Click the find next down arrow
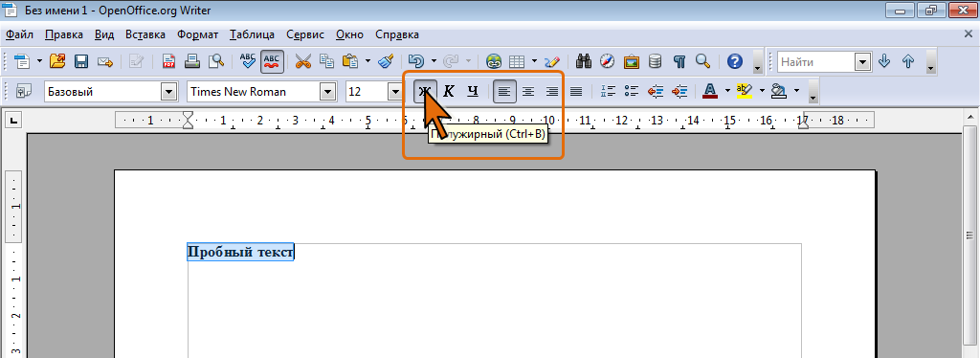The height and width of the screenshot is (358, 980). (884, 61)
